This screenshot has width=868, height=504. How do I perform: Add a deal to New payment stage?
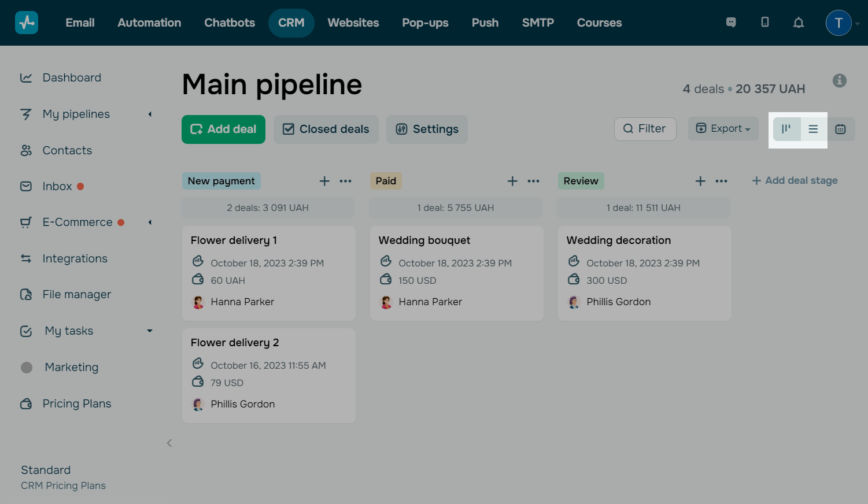[x=324, y=181]
